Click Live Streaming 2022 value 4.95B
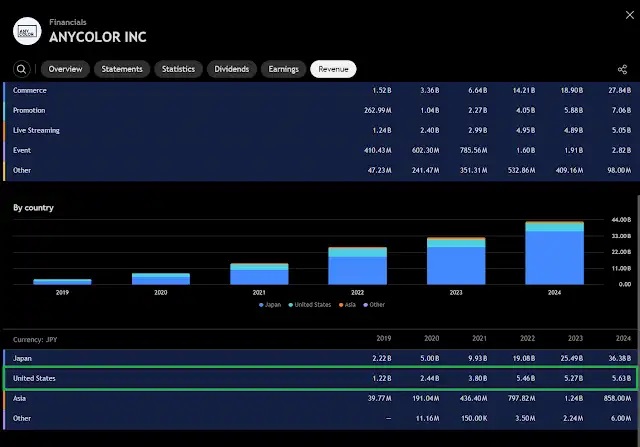This screenshot has width=640, height=447. [525, 130]
